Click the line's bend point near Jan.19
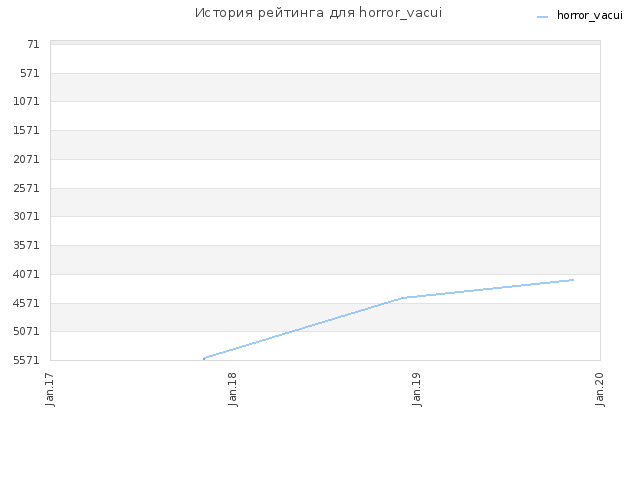The height and width of the screenshot is (480, 640). [403, 298]
